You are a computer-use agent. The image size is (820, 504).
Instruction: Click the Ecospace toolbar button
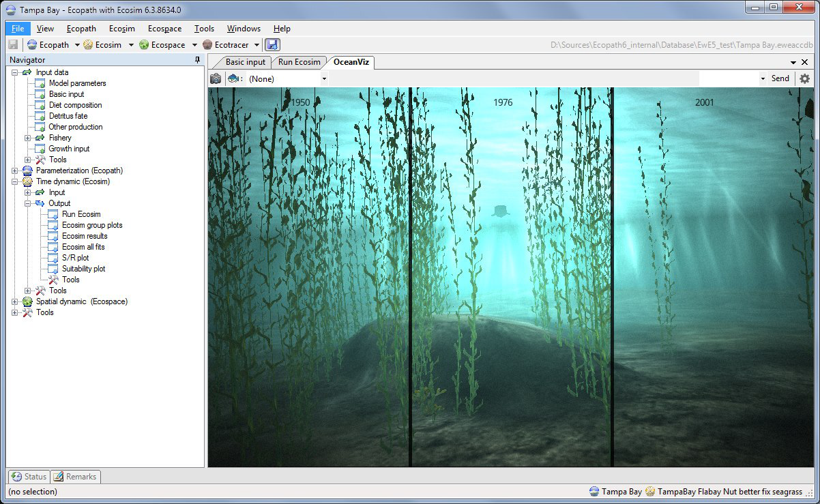click(162, 45)
